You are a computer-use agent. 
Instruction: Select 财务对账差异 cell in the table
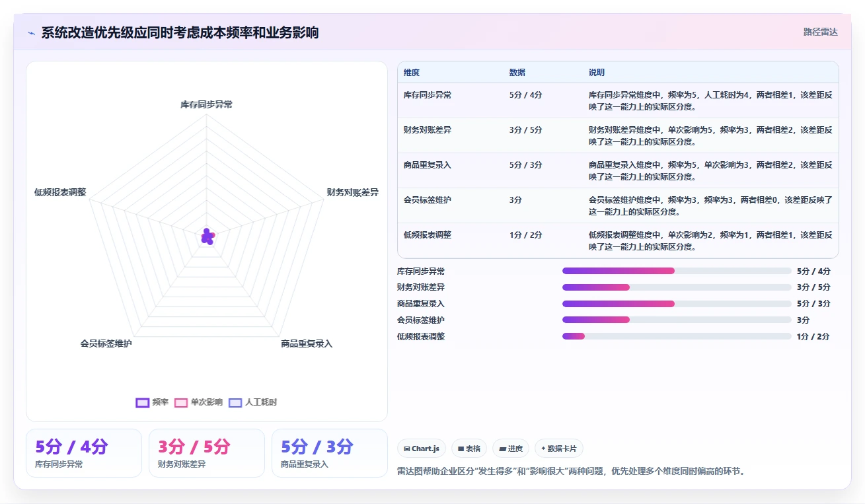tap(428, 129)
